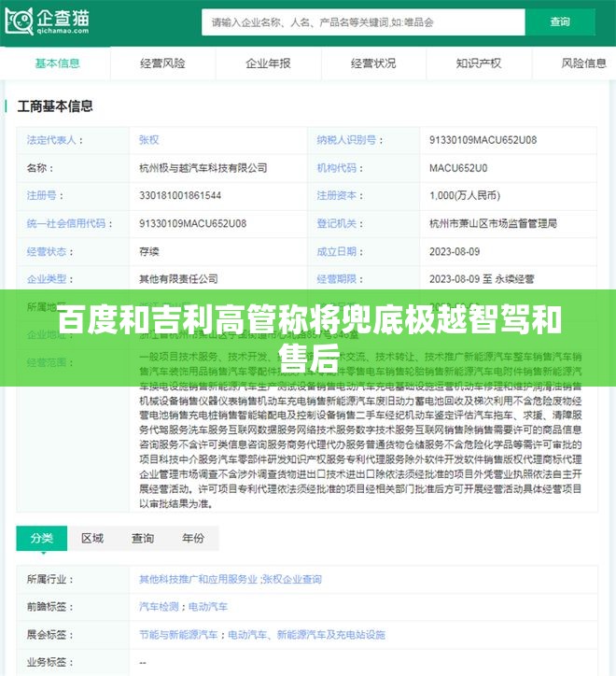Open the 风险信息 tab
The image size is (616, 676).
coord(583,63)
